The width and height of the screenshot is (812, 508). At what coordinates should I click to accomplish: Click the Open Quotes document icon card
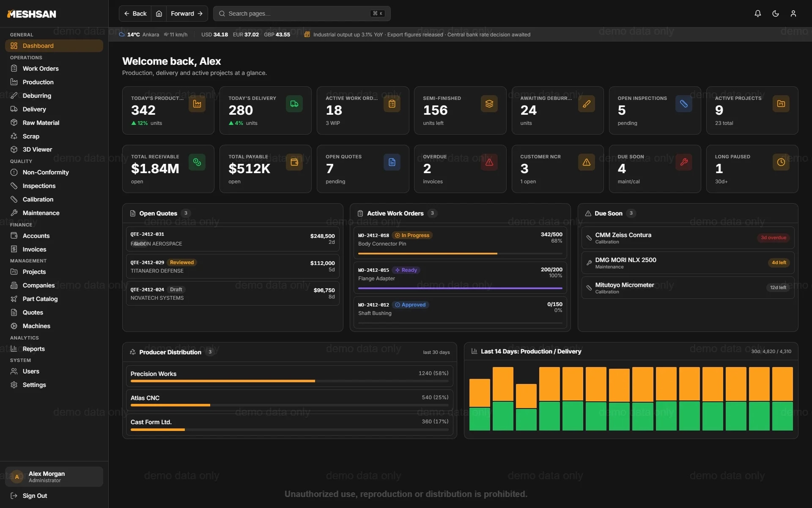(x=392, y=162)
